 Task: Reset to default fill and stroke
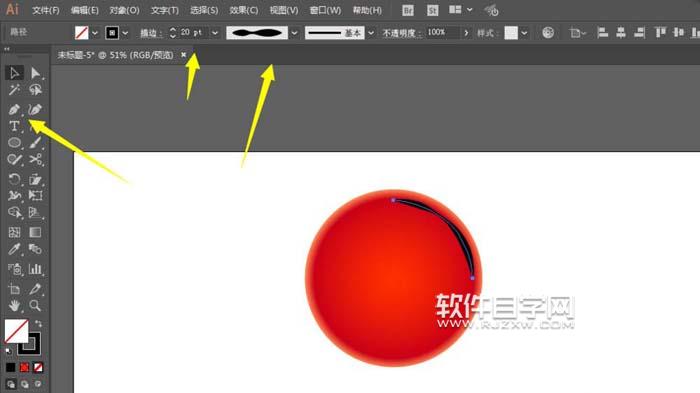pos(8,351)
